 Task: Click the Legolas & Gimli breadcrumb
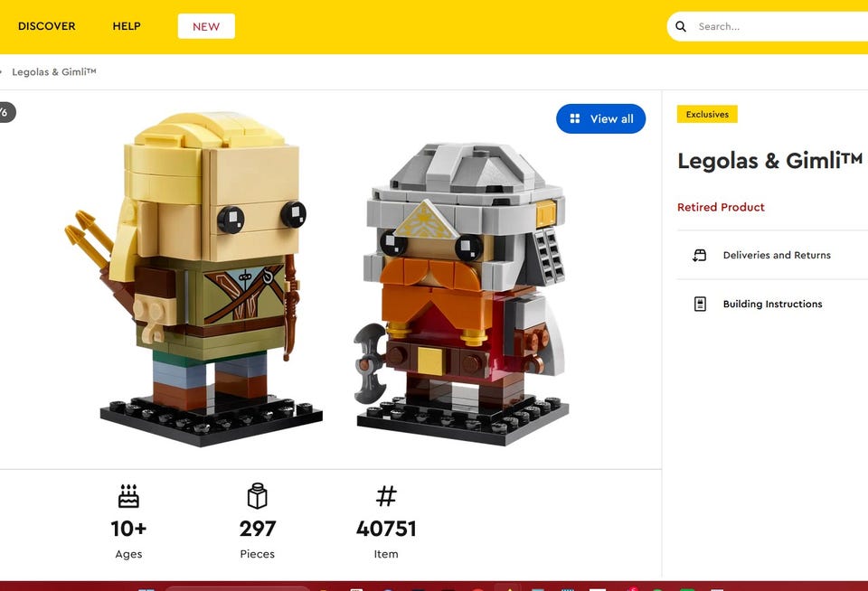(53, 72)
